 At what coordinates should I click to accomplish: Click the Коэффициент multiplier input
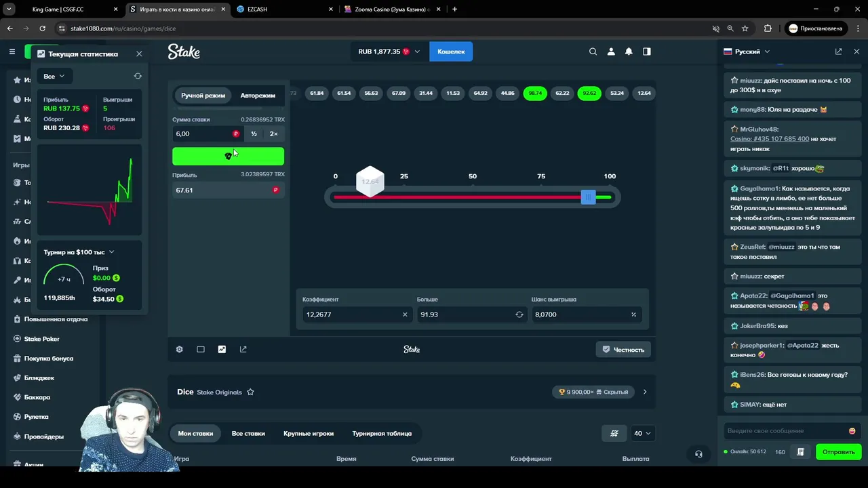click(351, 314)
